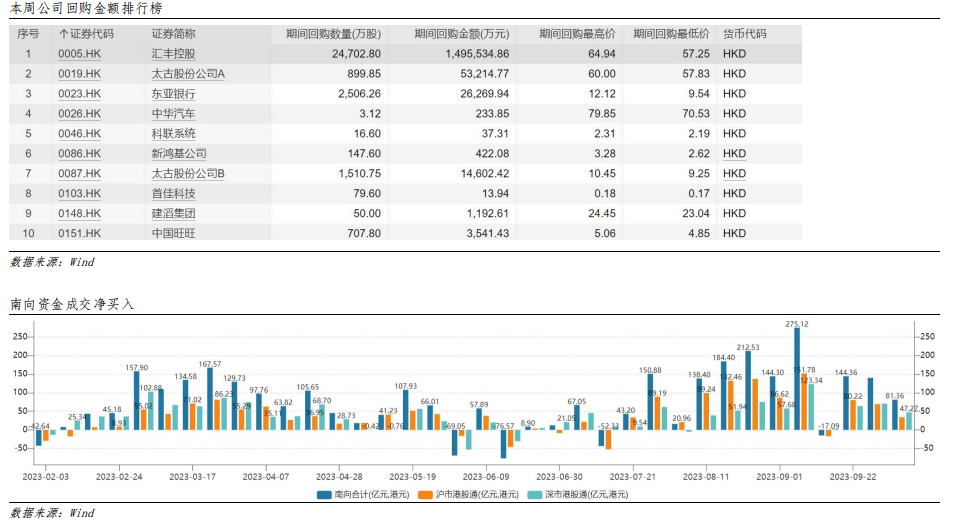962x530 pixels.
Task: Click the 南向资金成交净买入 chart title
Action: point(72,304)
